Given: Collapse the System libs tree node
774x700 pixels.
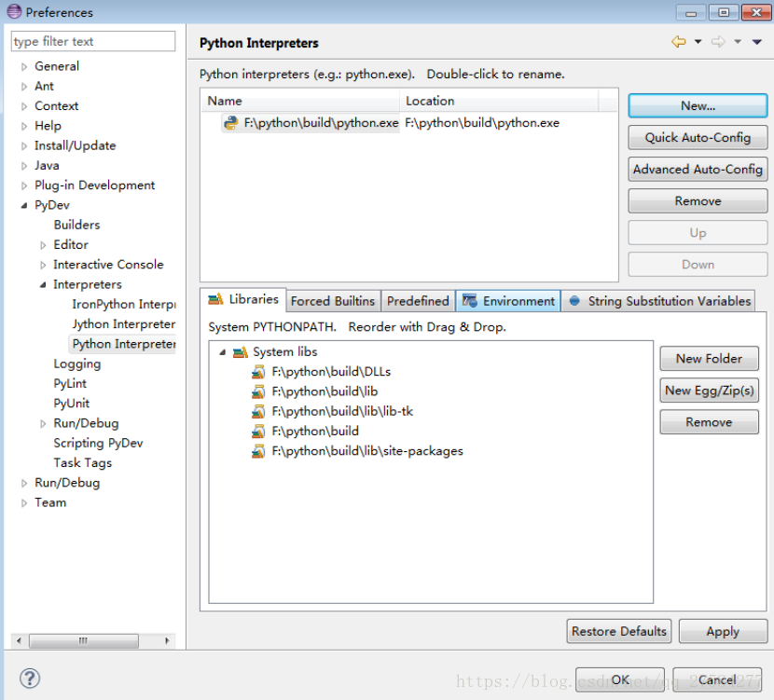Looking at the screenshot, I should coord(223,352).
